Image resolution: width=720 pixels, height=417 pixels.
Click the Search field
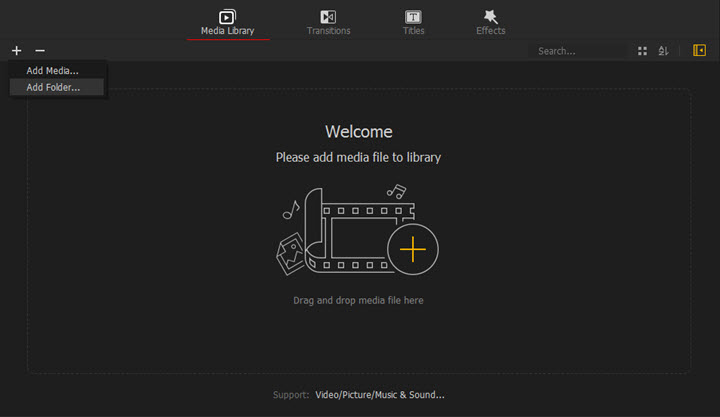(x=579, y=51)
